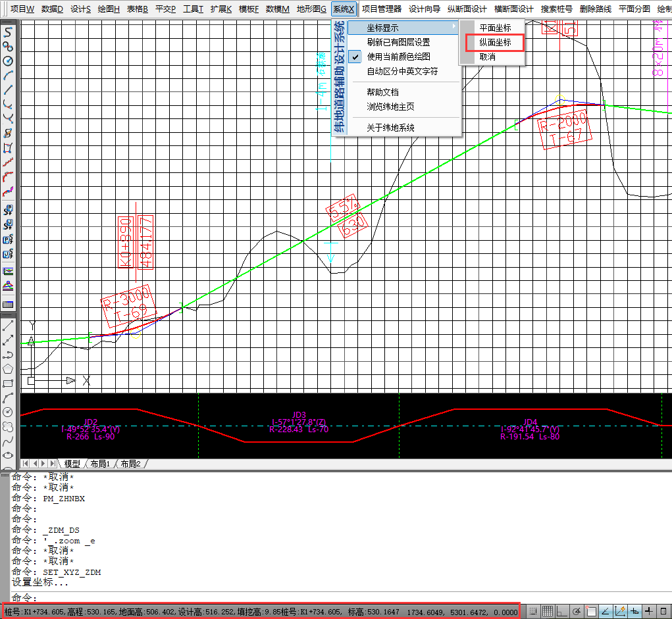
Task: Switch to the 布局1 layout tab
Action: [x=99, y=464]
